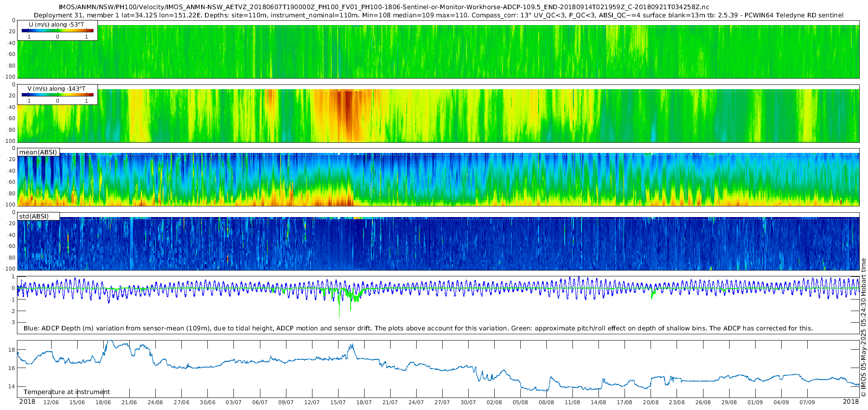Click the vertical IMOS copyright timestamp text
The image size is (868, 410).
tap(864, 328)
